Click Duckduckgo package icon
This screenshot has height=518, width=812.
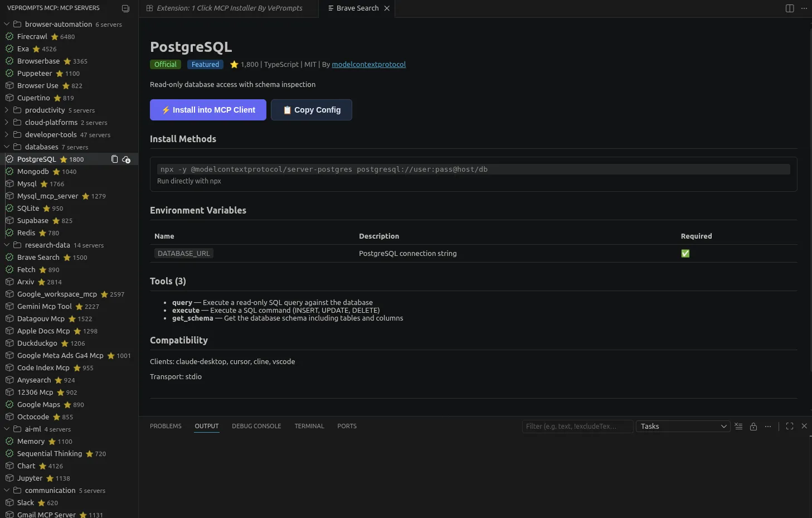[9, 343]
